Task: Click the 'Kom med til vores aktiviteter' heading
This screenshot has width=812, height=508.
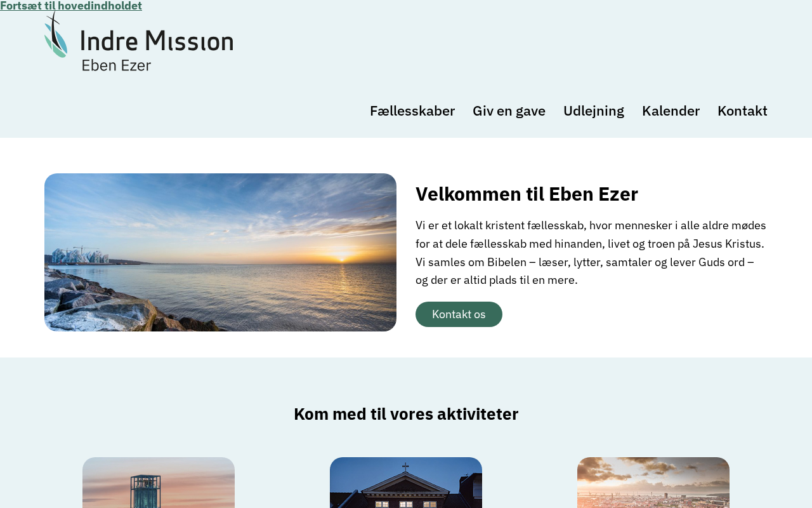Action: [406, 414]
